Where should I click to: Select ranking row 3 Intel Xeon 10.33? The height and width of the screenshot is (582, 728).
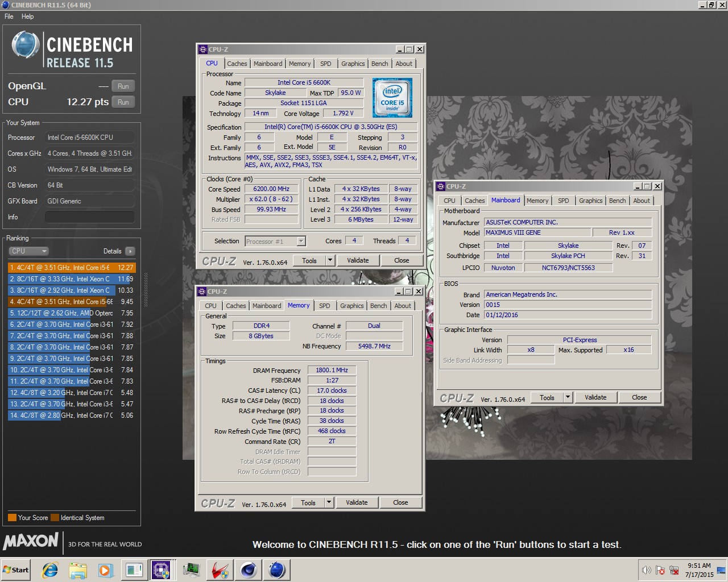click(x=72, y=290)
